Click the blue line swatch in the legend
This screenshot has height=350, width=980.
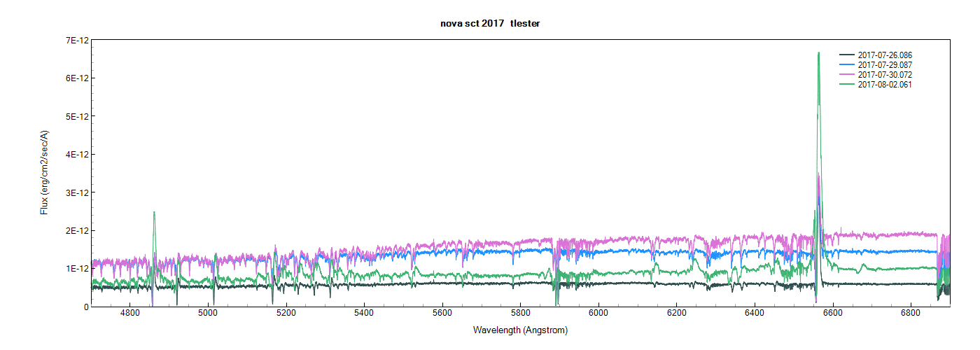pos(846,64)
